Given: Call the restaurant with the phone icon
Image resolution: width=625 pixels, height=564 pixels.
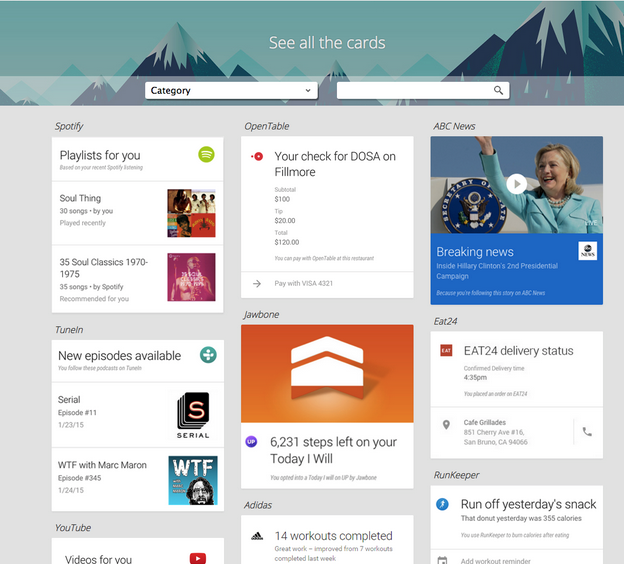Looking at the screenshot, I should (587, 431).
